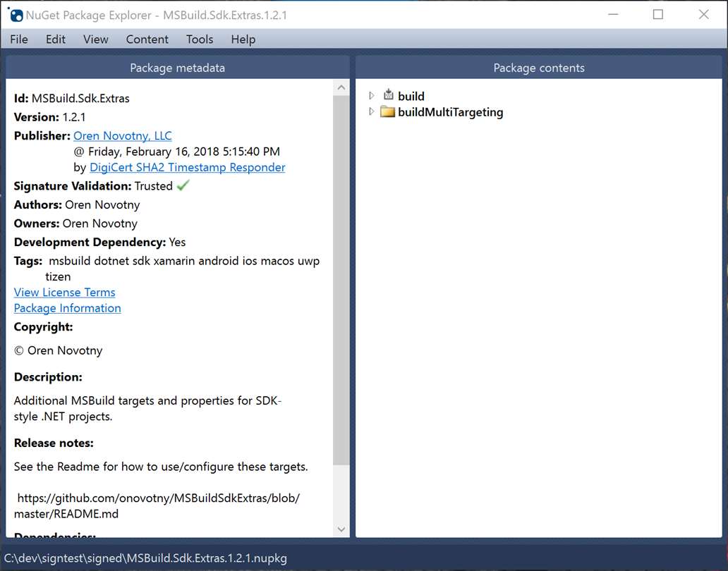Click the Id value MSBuild.Sdk.Extras
Viewport: 728px width, 571px height.
(x=80, y=98)
